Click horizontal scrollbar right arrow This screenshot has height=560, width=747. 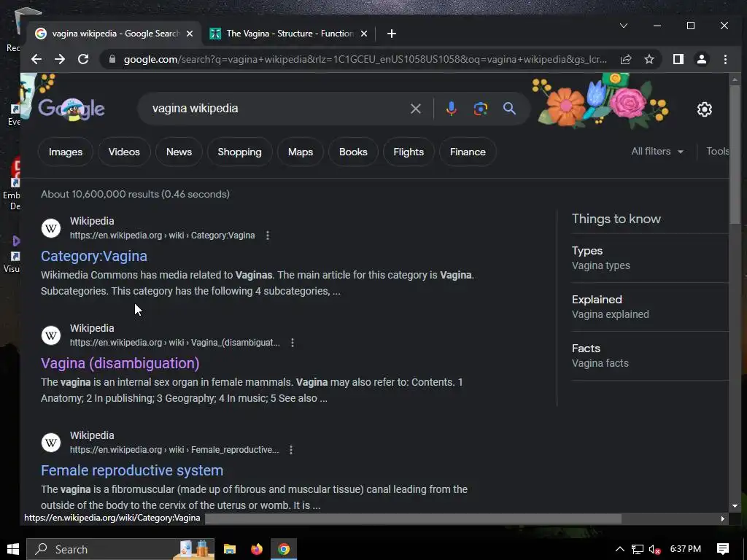723,518
